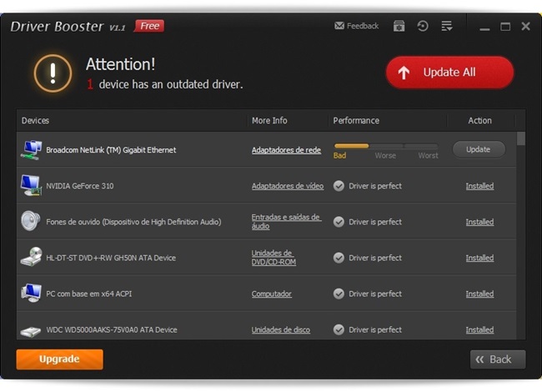
Task: Click the Broadcom network adapter device icon
Action: [x=31, y=150]
